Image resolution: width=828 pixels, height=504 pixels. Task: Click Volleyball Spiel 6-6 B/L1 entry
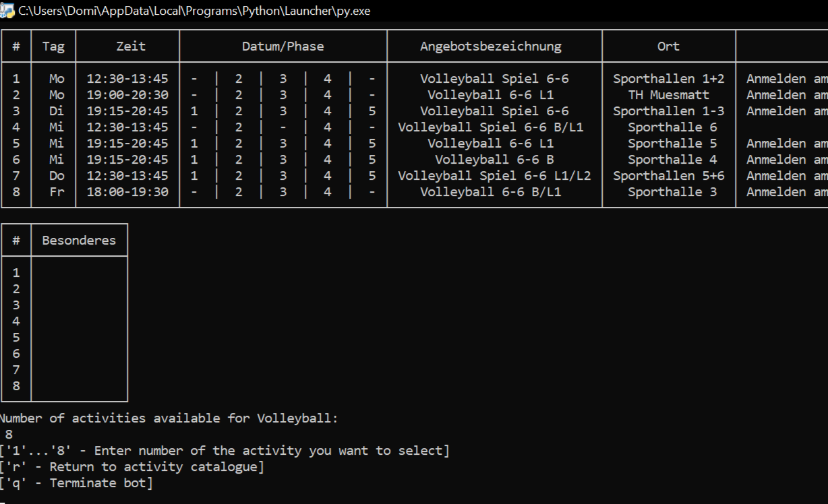pos(491,127)
